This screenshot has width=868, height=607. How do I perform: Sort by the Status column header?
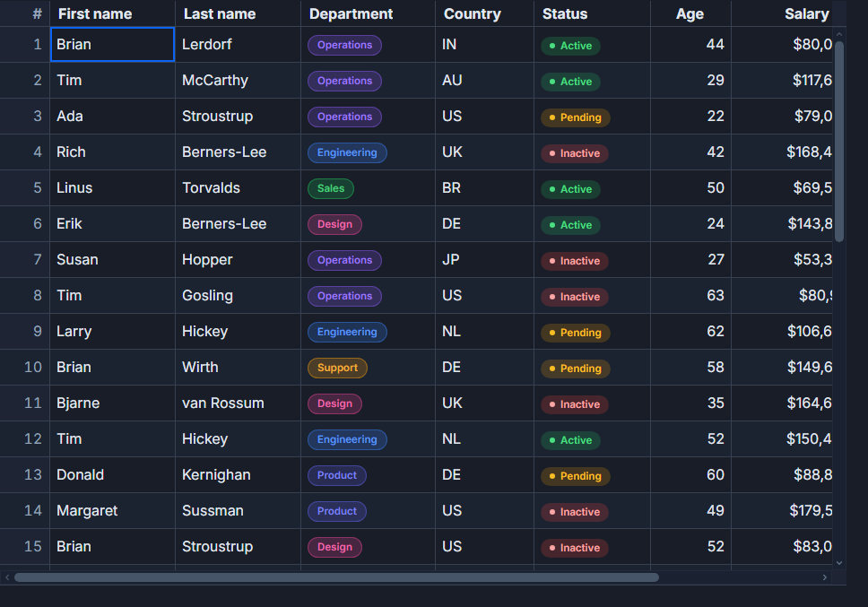click(593, 13)
